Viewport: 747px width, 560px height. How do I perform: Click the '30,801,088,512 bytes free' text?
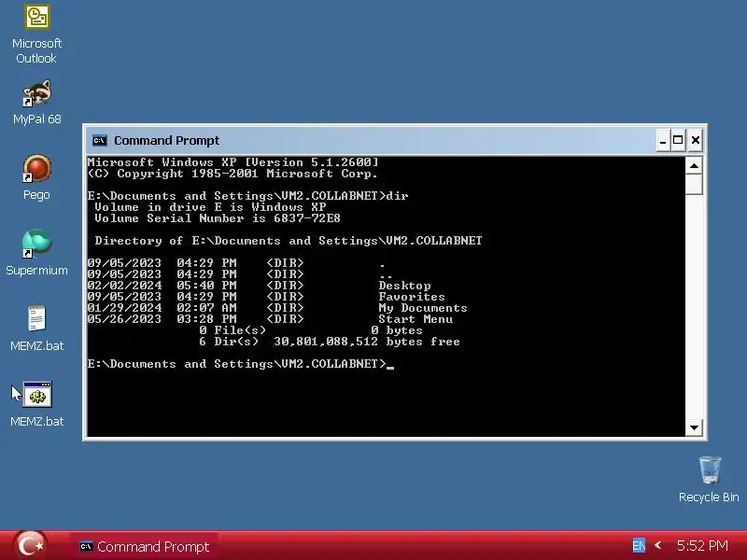(x=367, y=342)
